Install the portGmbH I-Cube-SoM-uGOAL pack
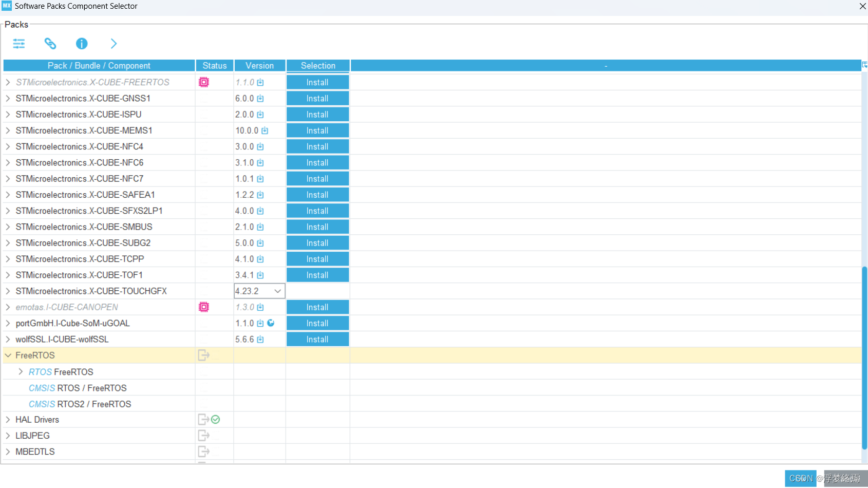The width and height of the screenshot is (868, 488). pos(317,323)
